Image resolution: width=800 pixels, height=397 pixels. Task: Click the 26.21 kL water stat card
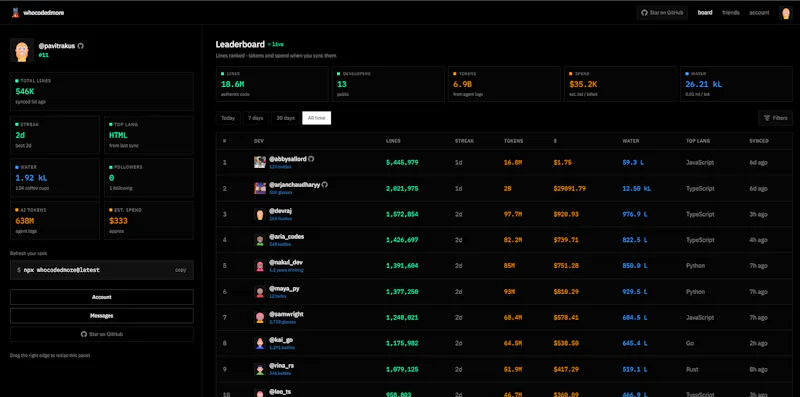736,84
